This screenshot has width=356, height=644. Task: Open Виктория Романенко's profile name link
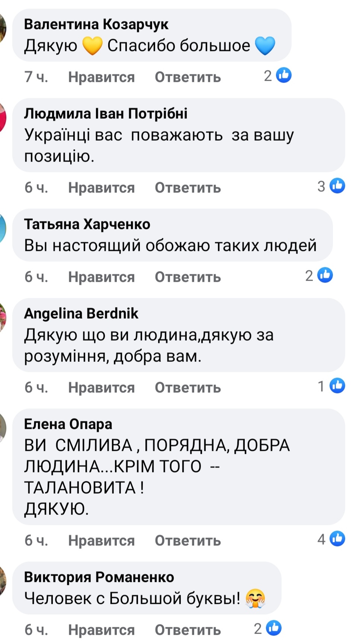(x=99, y=577)
